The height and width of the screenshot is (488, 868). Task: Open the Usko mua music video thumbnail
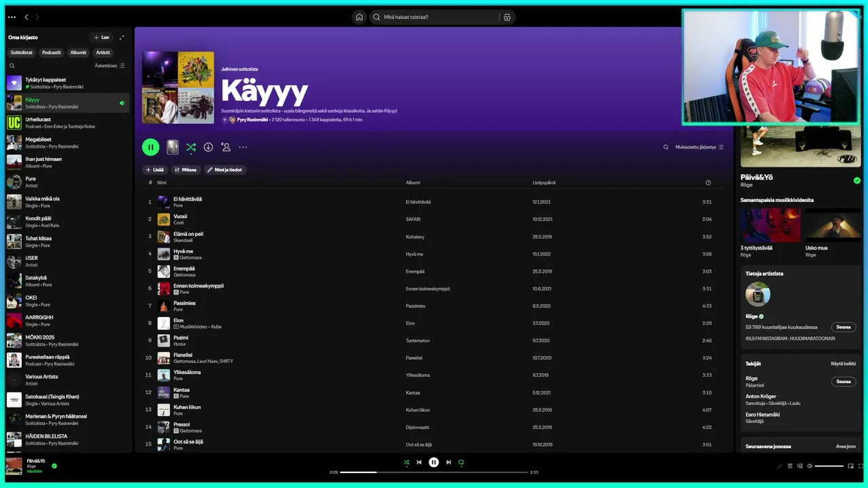(833, 225)
